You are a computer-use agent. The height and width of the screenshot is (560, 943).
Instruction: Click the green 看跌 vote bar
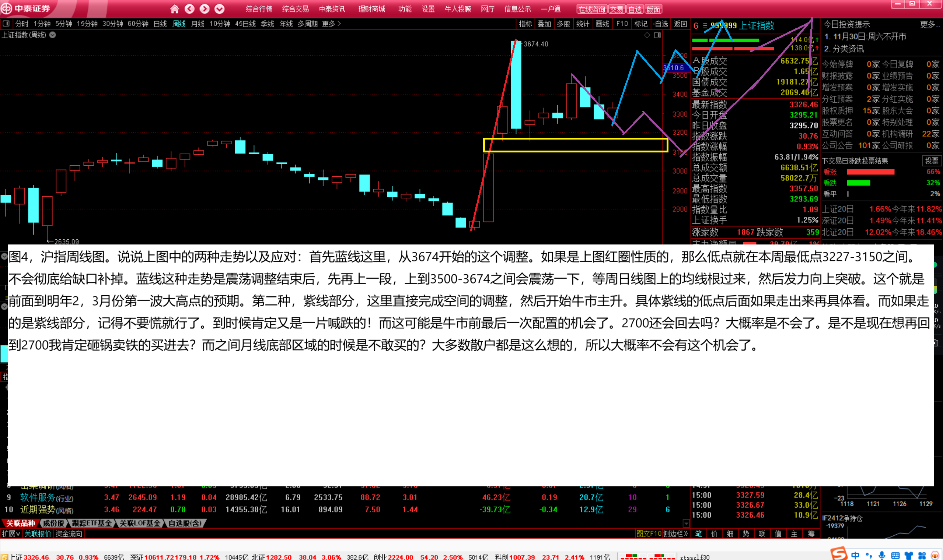coord(858,183)
